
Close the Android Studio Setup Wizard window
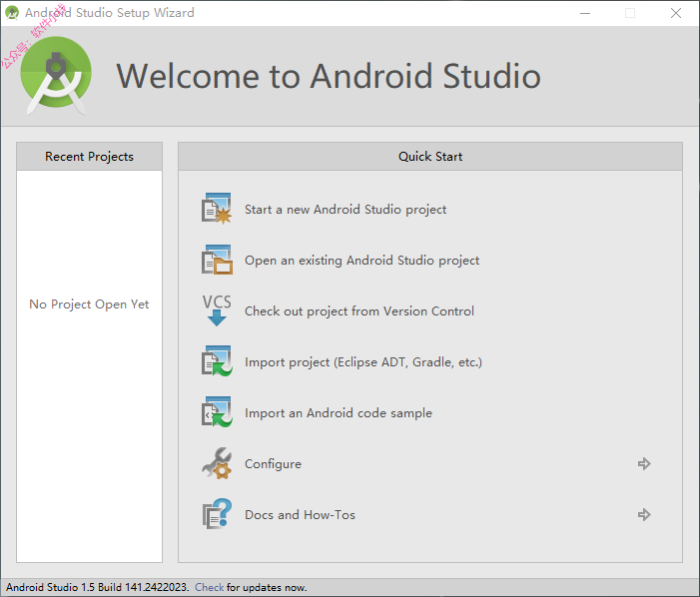click(x=676, y=13)
